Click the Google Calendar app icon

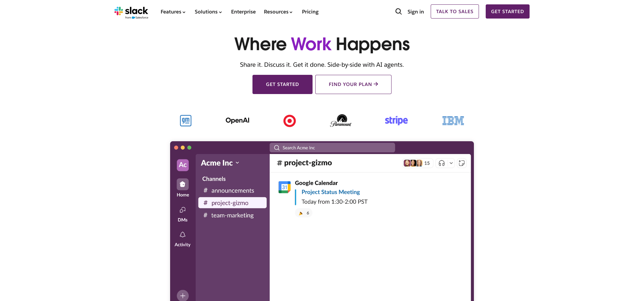pos(285,187)
